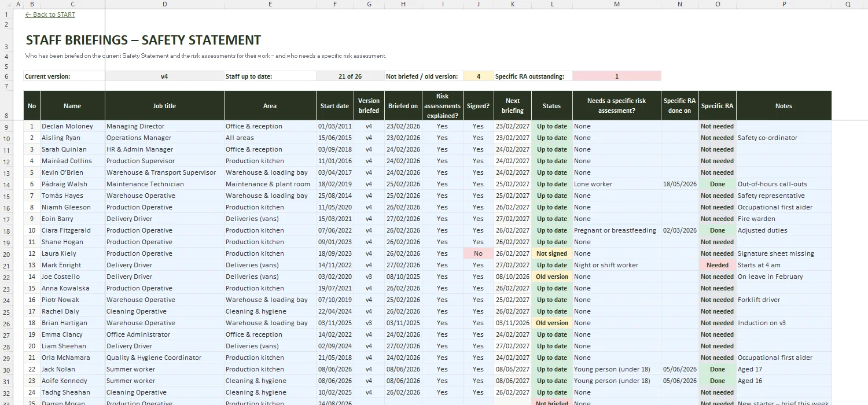
Task: Follow the Back to START link
Action: 50,14
